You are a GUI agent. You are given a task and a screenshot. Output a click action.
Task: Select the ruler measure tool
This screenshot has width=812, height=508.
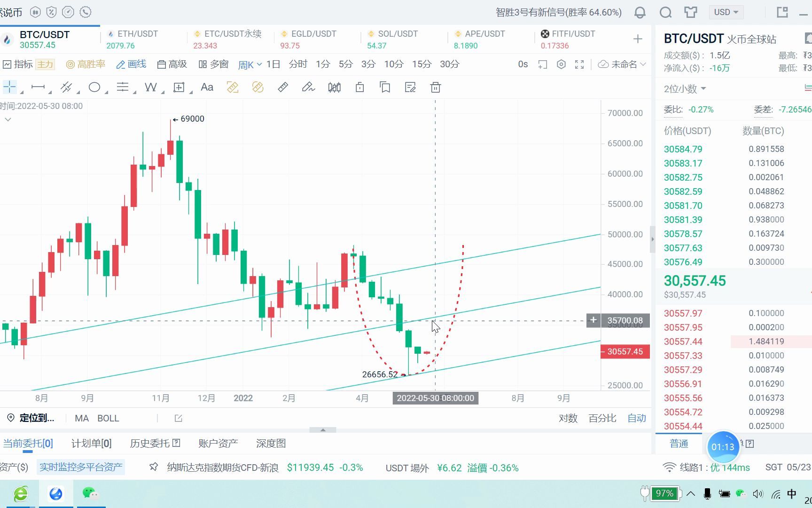click(283, 87)
